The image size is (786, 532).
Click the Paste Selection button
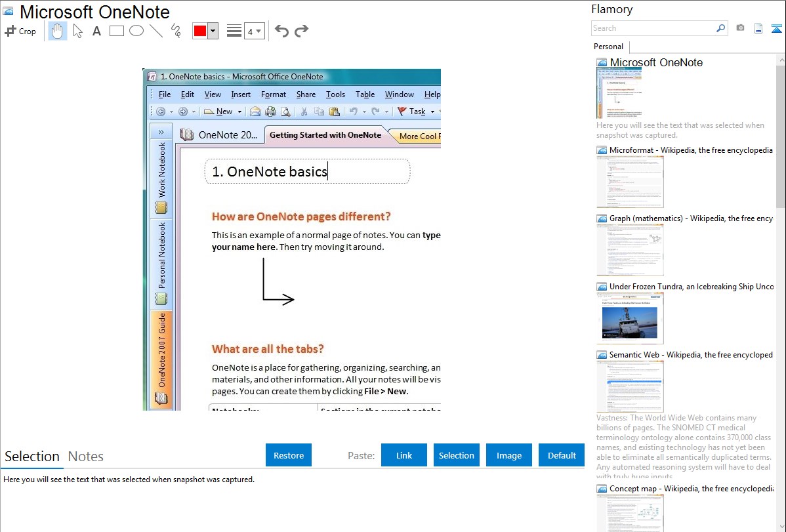(x=457, y=455)
